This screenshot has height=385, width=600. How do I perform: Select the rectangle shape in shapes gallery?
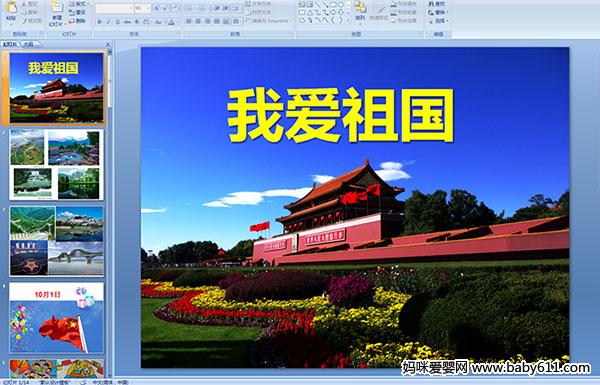point(333,5)
